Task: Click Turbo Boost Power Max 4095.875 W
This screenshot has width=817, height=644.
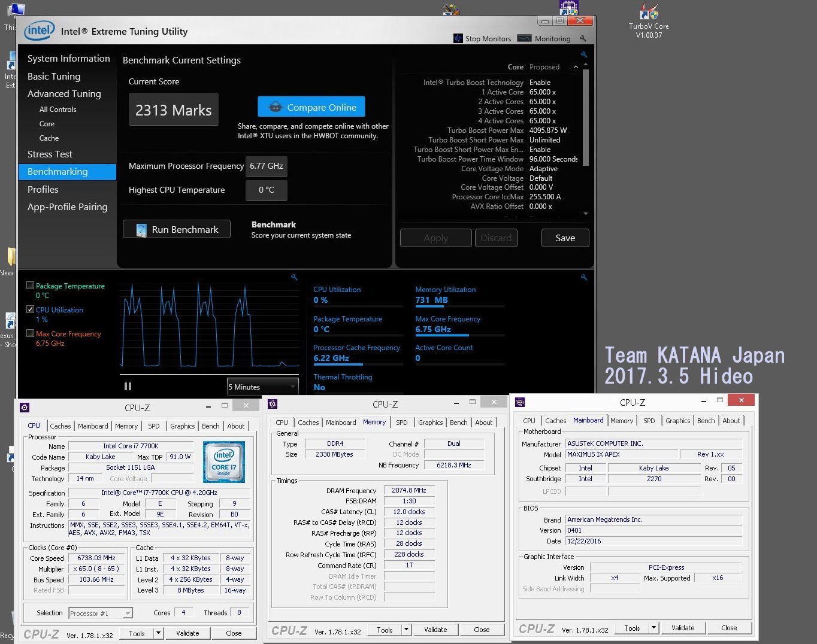Action: coord(548,130)
